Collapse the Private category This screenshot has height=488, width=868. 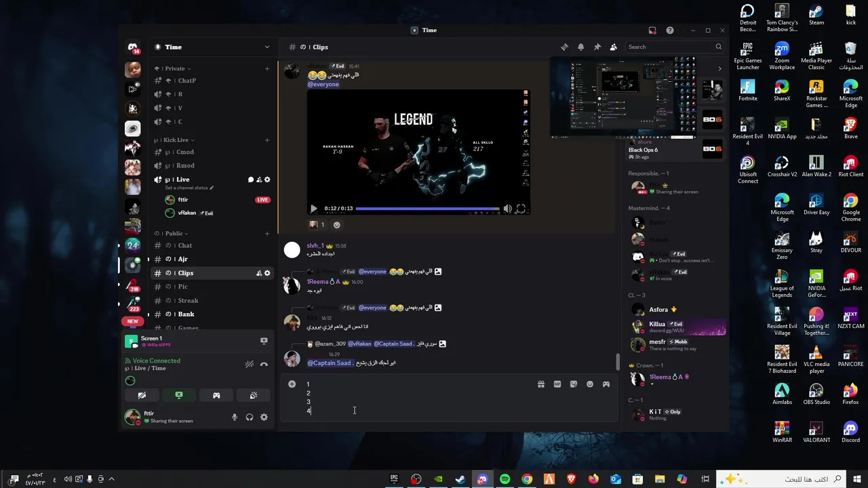click(x=174, y=68)
